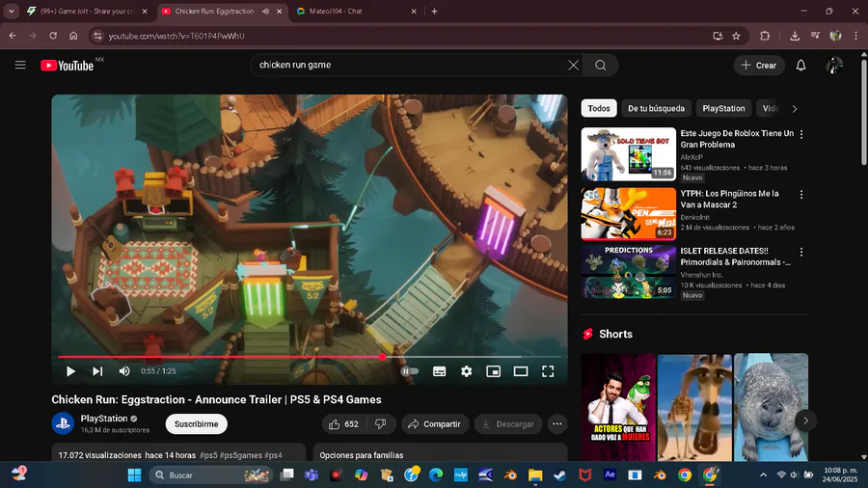
Task: Close the Chicken Run: Eggstraction tab
Action: click(x=279, y=11)
